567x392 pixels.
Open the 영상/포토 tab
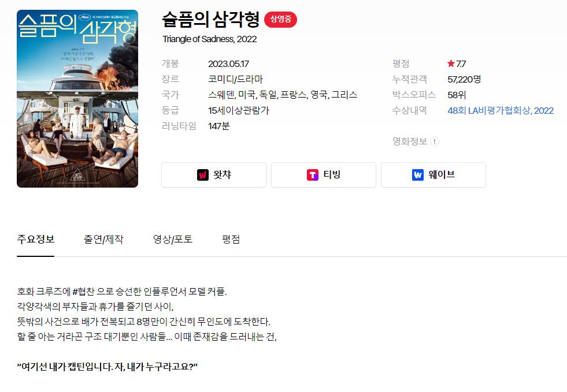click(x=172, y=239)
